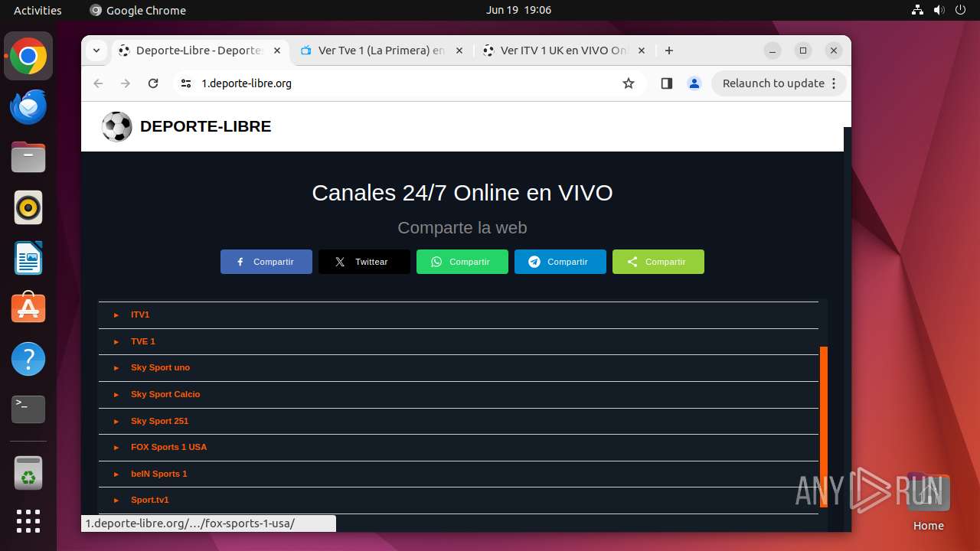The width and height of the screenshot is (980, 551).
Task: Expand the FOX Sports 1 USA row arrow
Action: (x=116, y=448)
